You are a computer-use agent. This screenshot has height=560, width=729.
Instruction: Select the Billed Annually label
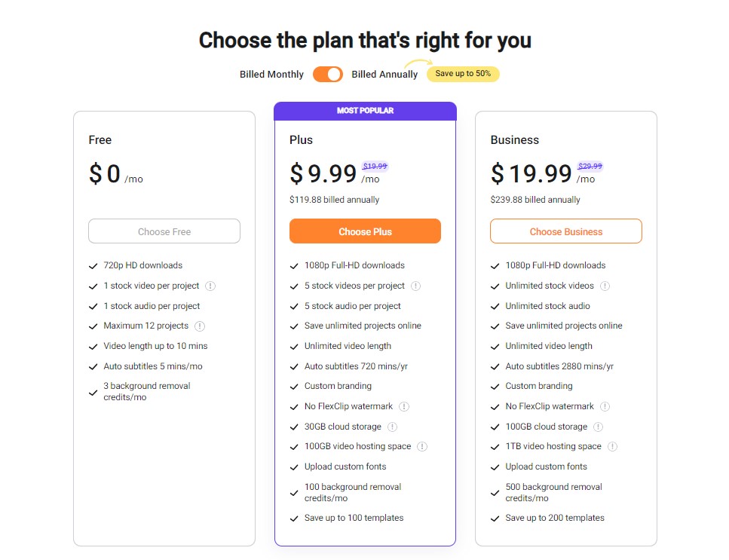pos(384,75)
